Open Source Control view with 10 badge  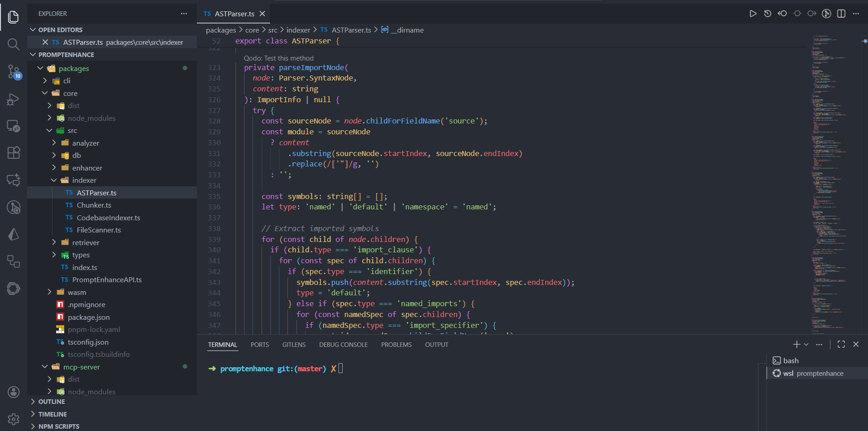click(14, 71)
